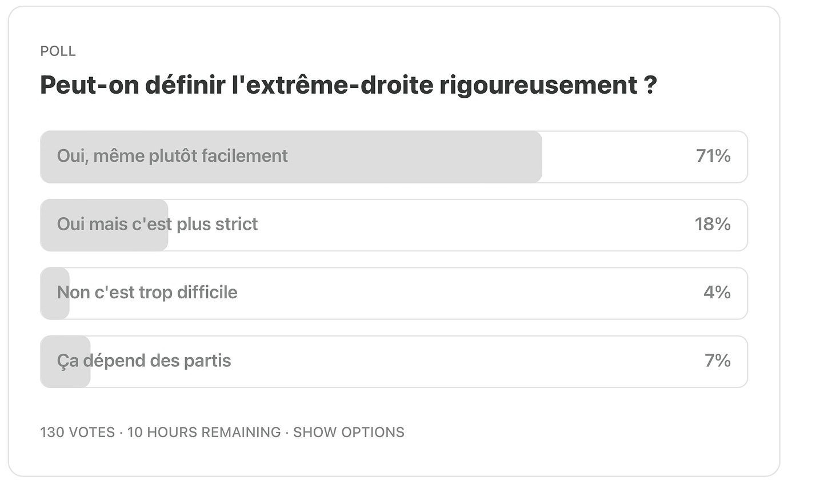Click the SHOW OPTIONS link

click(349, 432)
